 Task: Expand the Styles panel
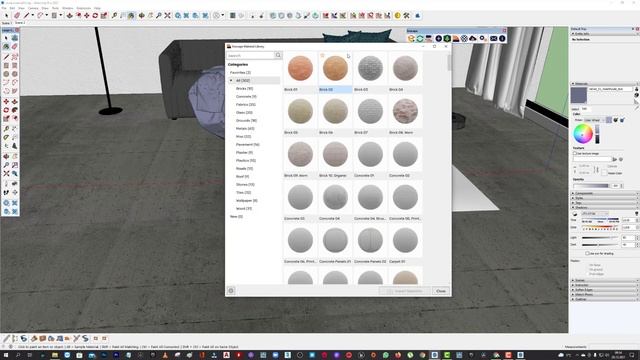coord(604,198)
